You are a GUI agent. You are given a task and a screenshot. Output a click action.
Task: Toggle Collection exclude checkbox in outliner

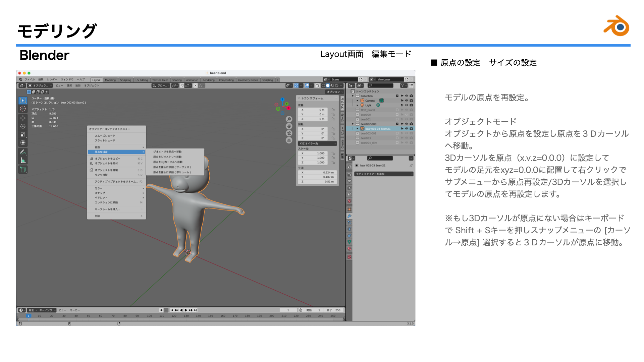tap(397, 96)
